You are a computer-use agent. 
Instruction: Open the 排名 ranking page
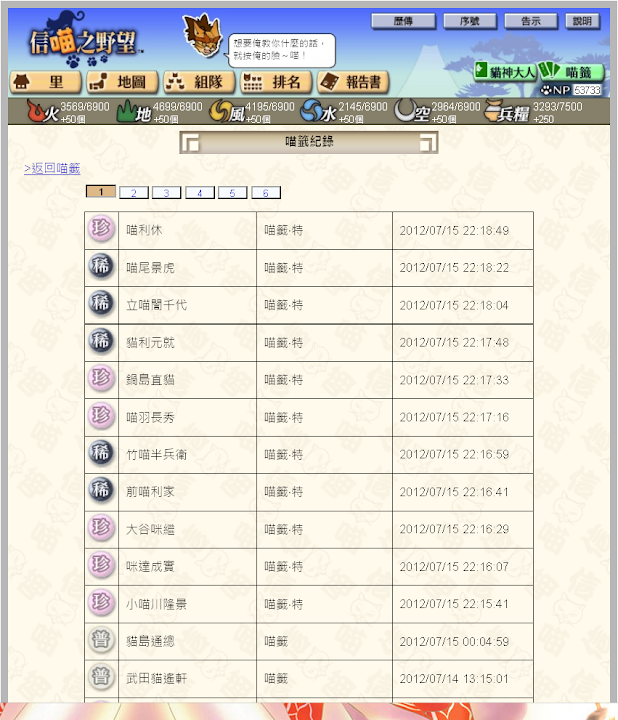[276, 82]
